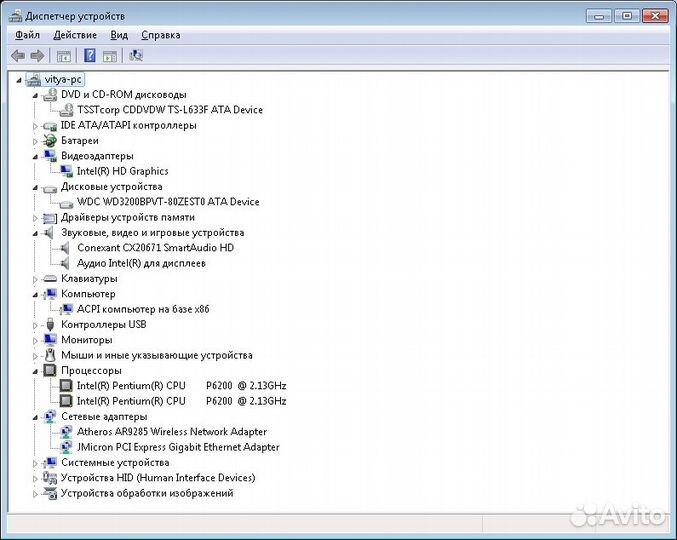Screen dimensions: 677x540
Task: Select Аудио Intel(R) для дисплеев
Action: pyautogui.click(x=141, y=263)
